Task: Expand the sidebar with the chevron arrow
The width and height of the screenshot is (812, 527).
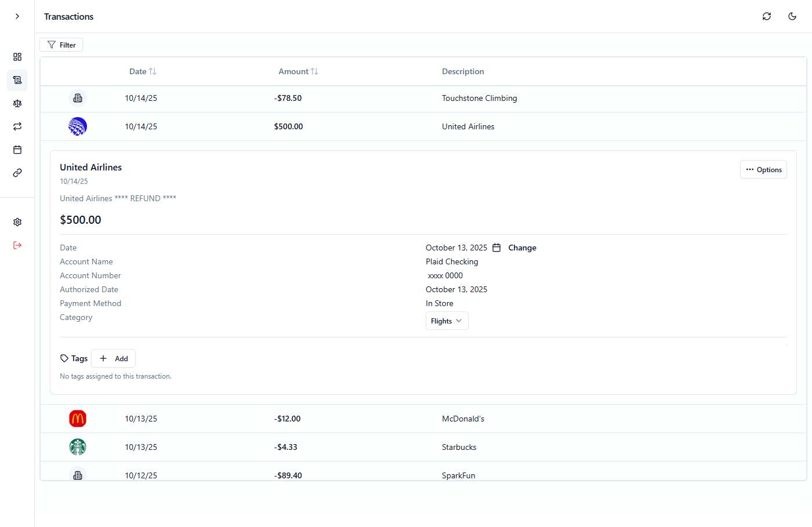Action: (17, 16)
